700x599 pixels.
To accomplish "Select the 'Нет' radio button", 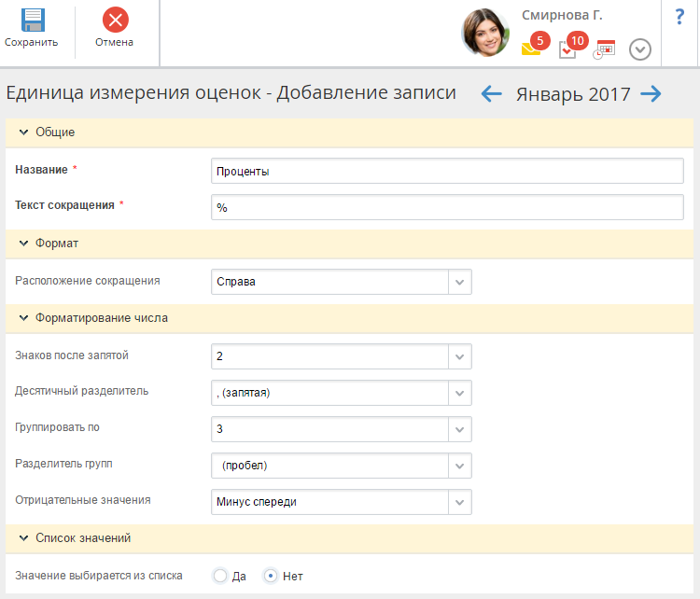I will point(271,576).
